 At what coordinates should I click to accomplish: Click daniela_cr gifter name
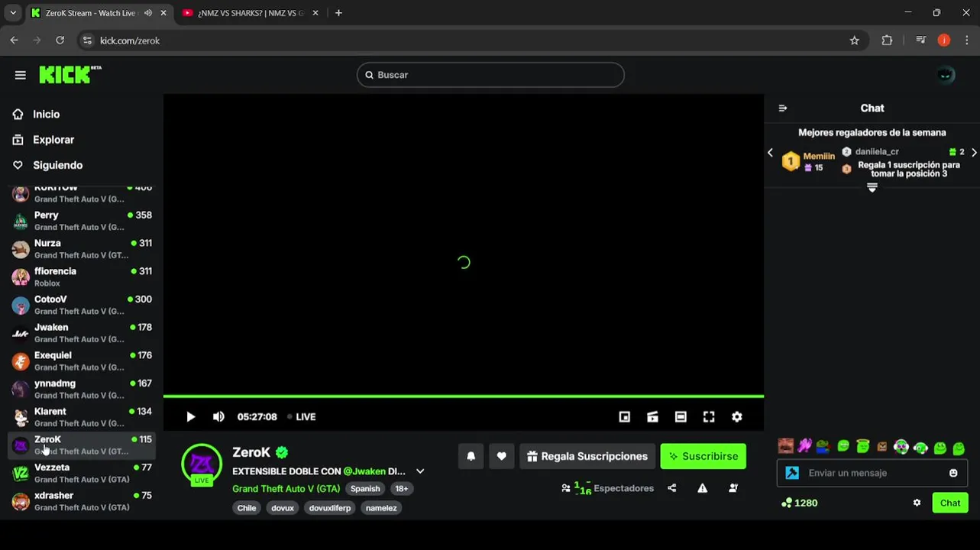pos(877,152)
